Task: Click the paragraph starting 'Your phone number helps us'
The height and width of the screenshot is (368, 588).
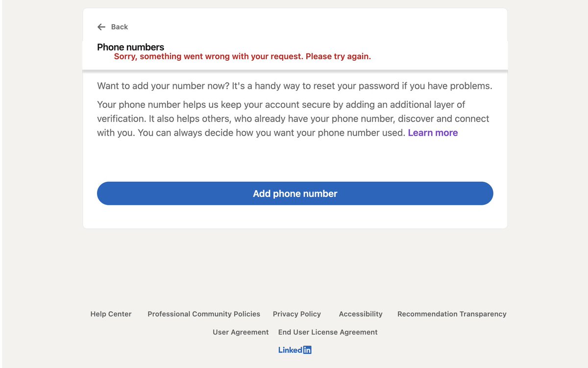Action: pos(293,119)
